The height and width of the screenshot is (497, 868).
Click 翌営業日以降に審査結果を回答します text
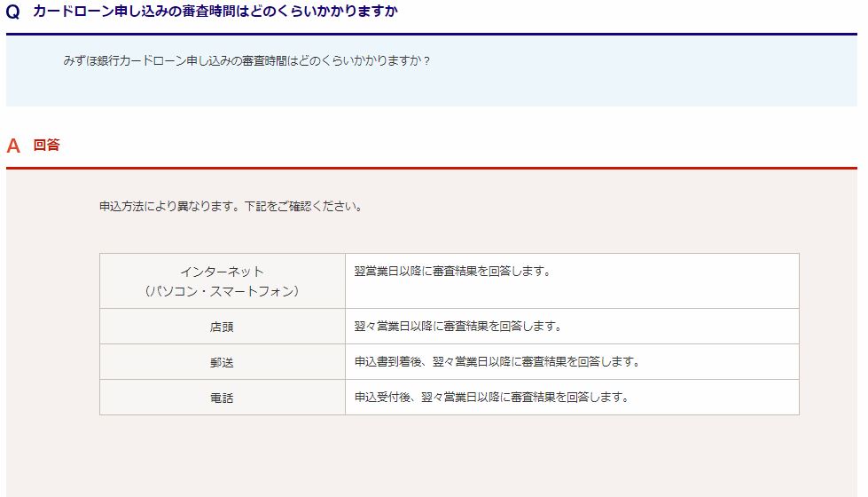pos(452,271)
